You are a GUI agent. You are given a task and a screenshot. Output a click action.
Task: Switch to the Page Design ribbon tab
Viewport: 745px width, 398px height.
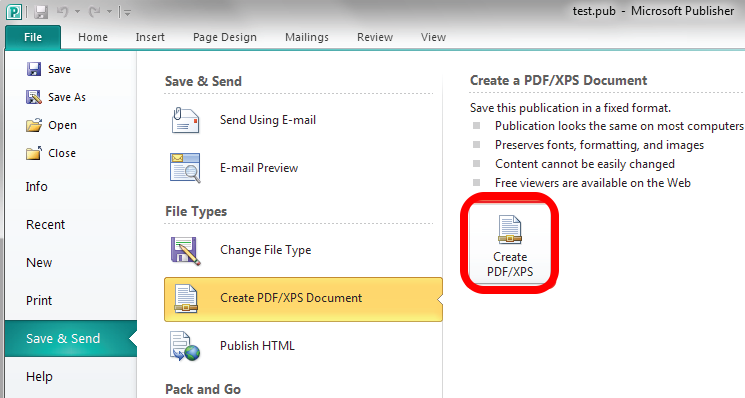click(225, 37)
